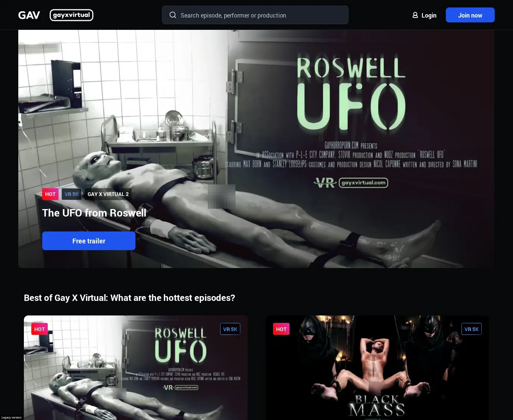Click the user profile icon beside Login
Image resolution: width=513 pixels, height=420 pixels.
pyautogui.click(x=415, y=15)
